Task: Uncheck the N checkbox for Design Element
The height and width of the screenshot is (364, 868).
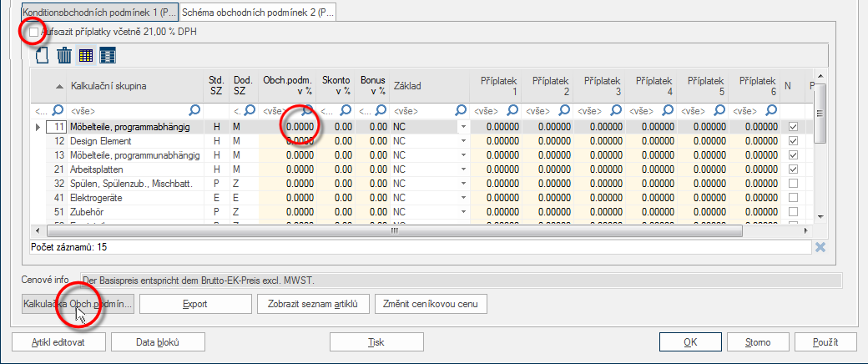Action: coord(793,141)
